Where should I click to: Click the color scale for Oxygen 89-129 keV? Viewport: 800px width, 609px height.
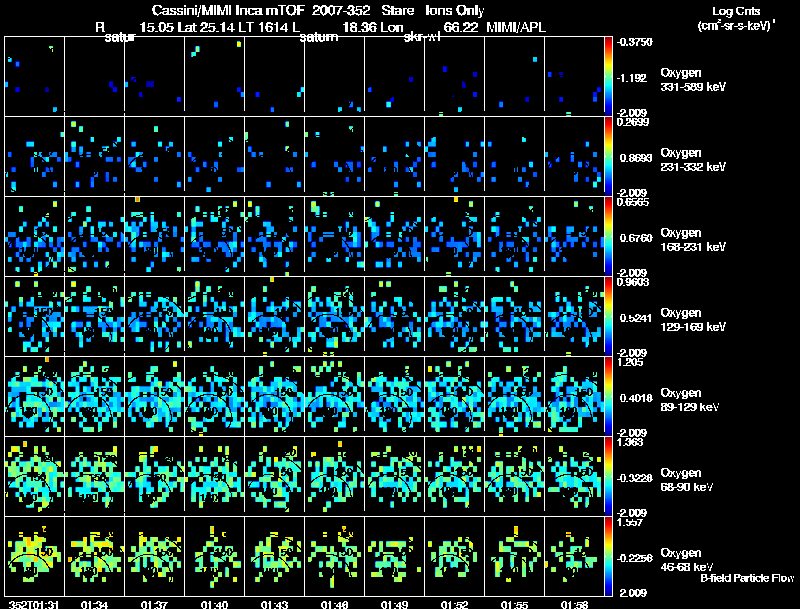click(610, 396)
